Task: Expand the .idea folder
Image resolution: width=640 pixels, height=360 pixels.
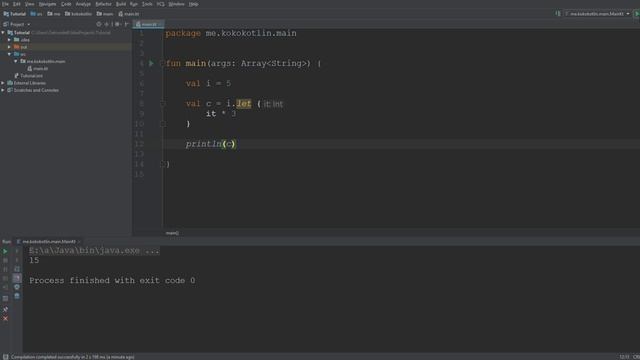Action: pos(9,40)
